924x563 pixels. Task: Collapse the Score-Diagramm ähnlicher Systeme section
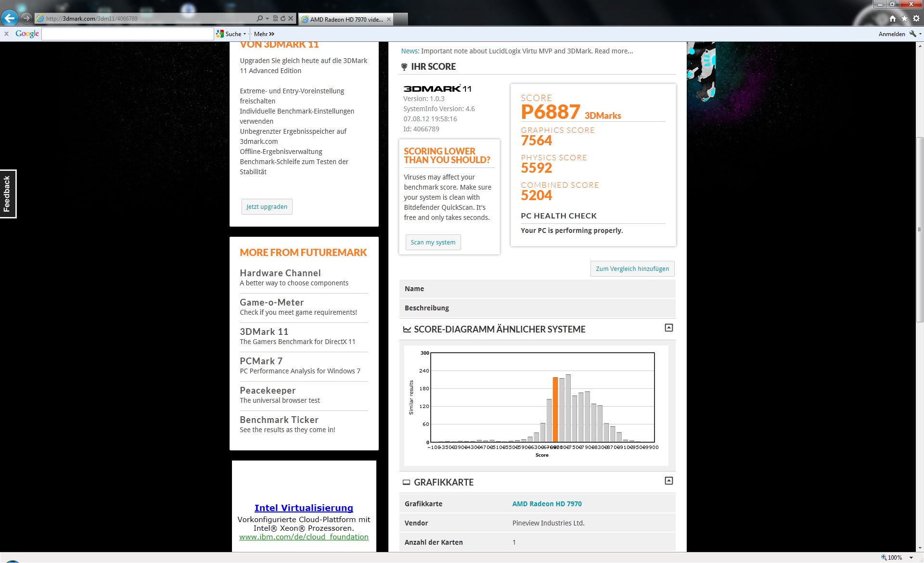click(x=668, y=328)
